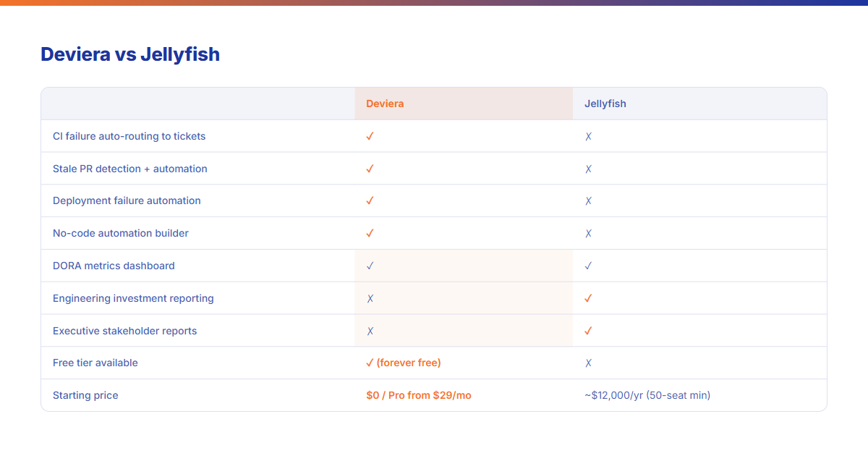Click Deviera checkmark for Deployment failure automation
This screenshot has height=456, width=868.
pos(370,200)
